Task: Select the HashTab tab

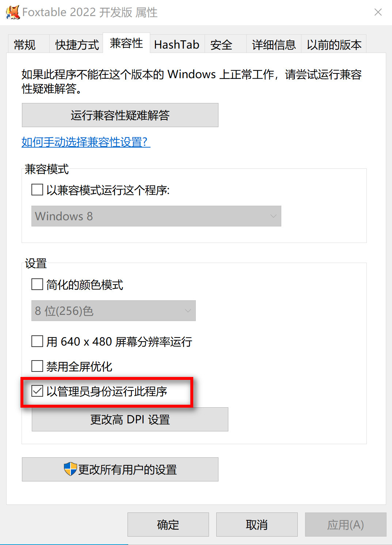Action: tap(177, 45)
